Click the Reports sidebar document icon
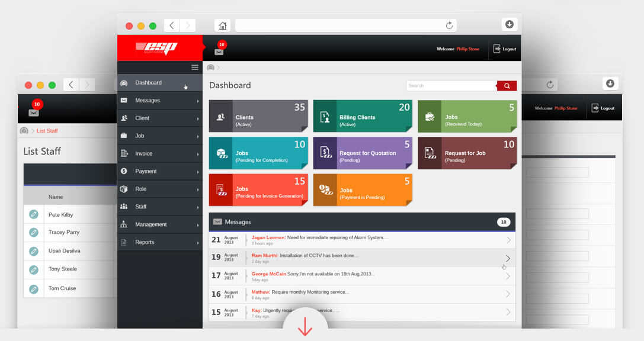 point(124,242)
